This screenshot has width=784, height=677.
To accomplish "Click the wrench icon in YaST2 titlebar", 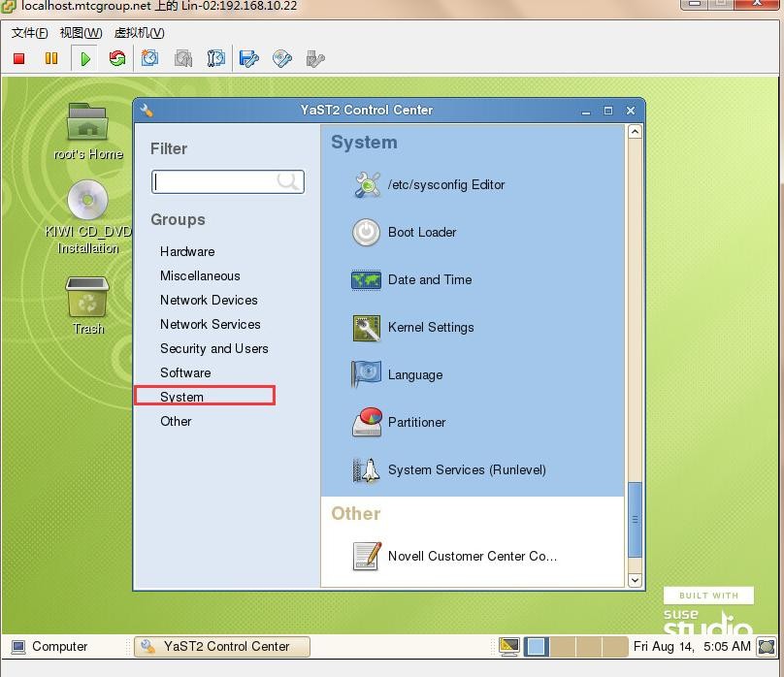I will (x=147, y=110).
